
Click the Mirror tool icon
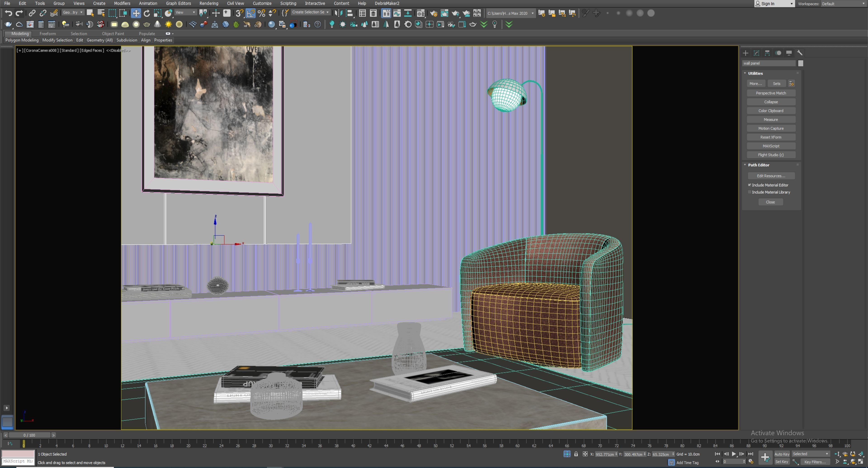pos(338,13)
